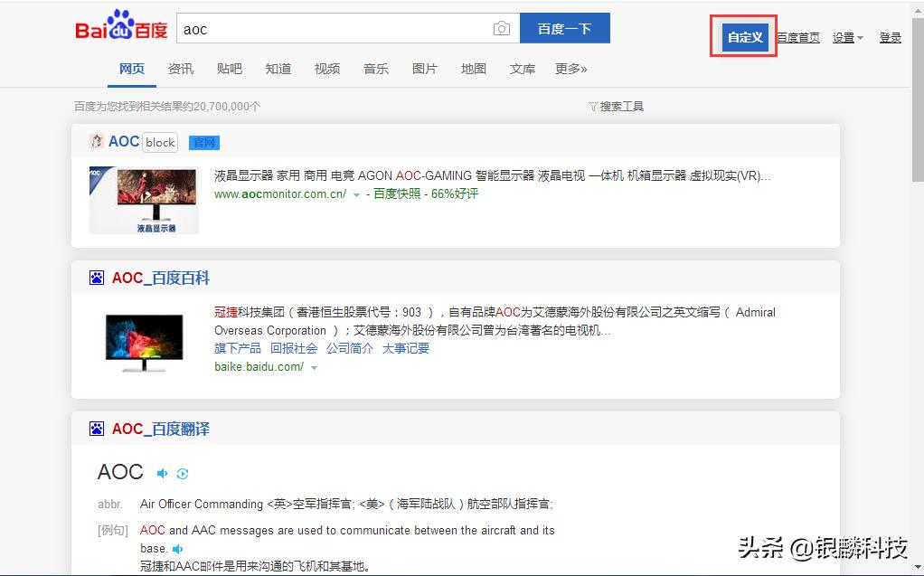
Task: Expand arrow next to www.aocmonitor.com.cn
Action: (x=356, y=194)
